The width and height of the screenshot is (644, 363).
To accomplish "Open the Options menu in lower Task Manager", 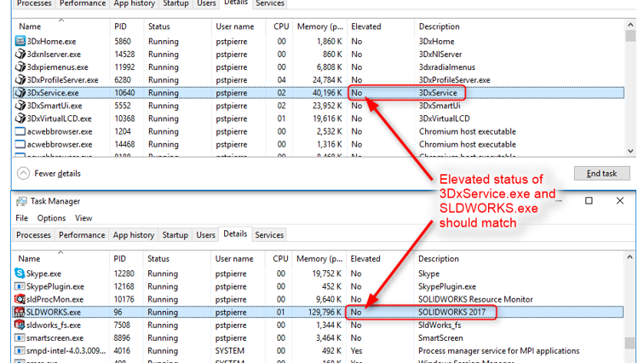I will (x=51, y=218).
